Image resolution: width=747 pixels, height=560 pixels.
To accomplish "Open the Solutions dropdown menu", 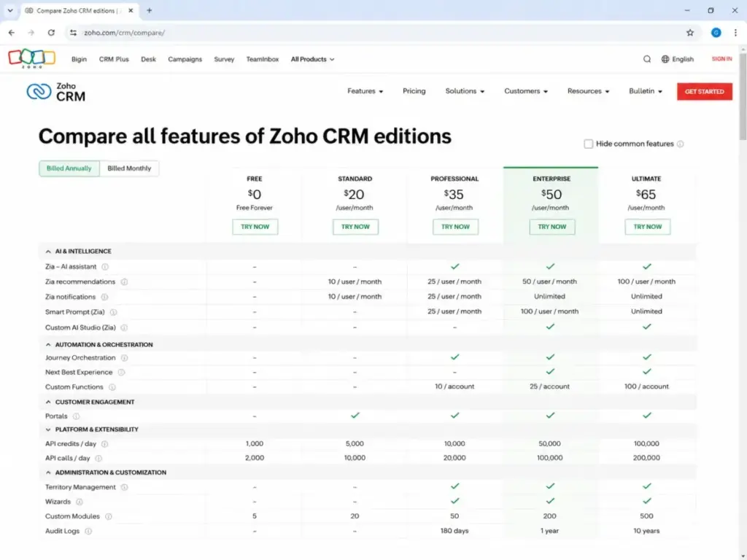I will [465, 91].
